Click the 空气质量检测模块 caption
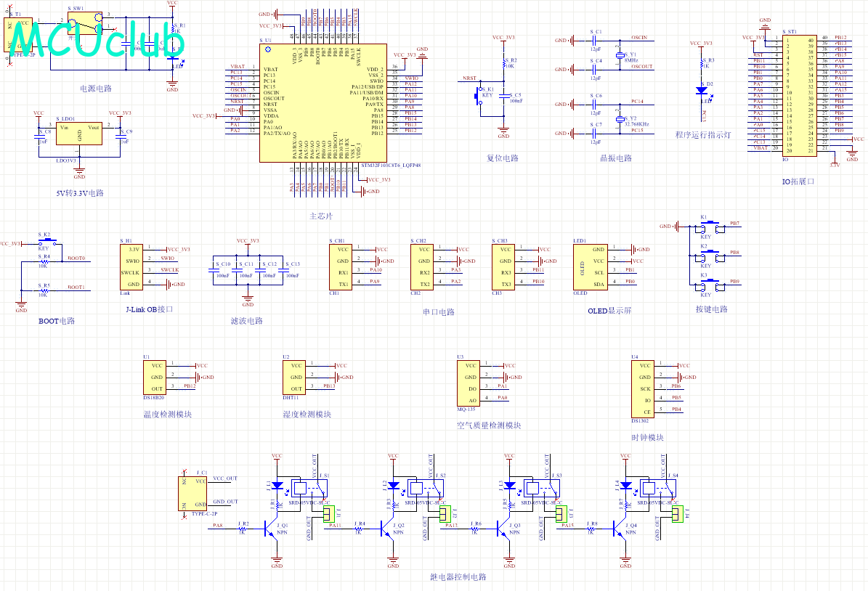The height and width of the screenshot is (591, 868). [489, 425]
